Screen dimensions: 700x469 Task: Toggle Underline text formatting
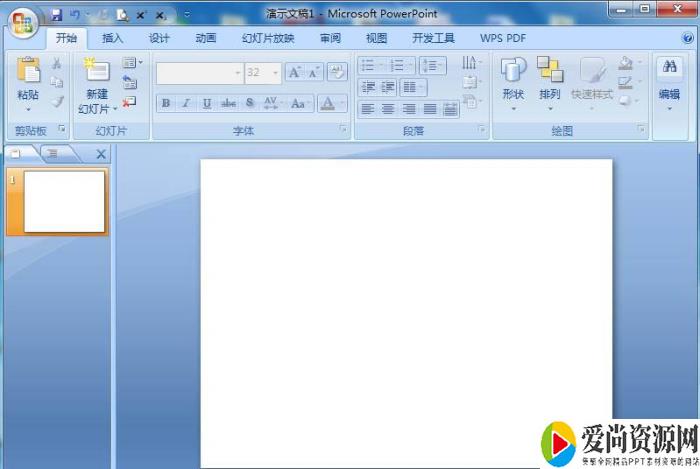click(x=206, y=104)
